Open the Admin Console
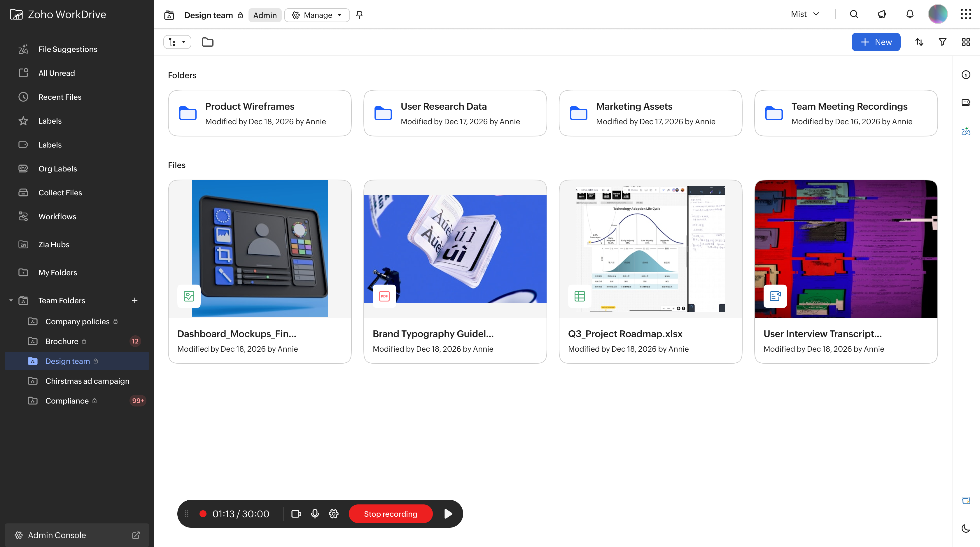Image resolution: width=980 pixels, height=547 pixels. pos(77,535)
